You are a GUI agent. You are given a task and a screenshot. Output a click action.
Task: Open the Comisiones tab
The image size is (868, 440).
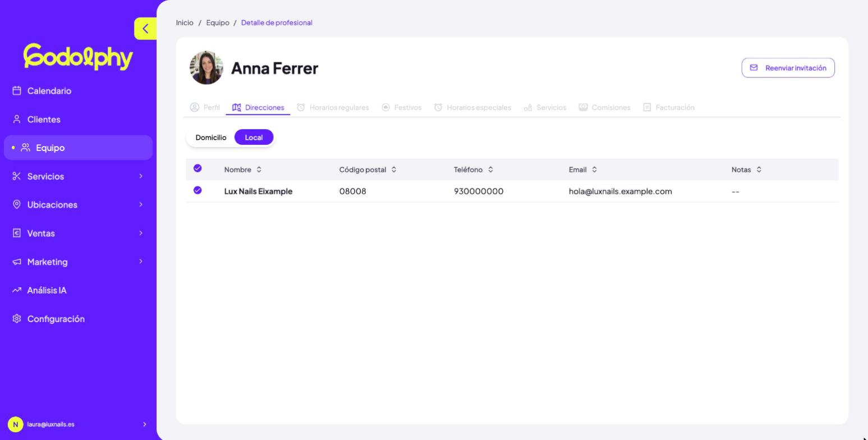[604, 107]
